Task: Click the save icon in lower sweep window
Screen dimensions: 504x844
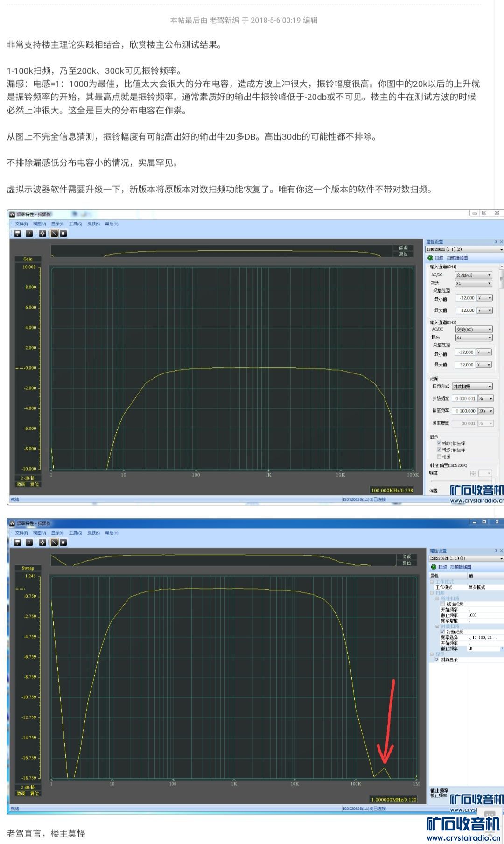Action: pos(17,542)
